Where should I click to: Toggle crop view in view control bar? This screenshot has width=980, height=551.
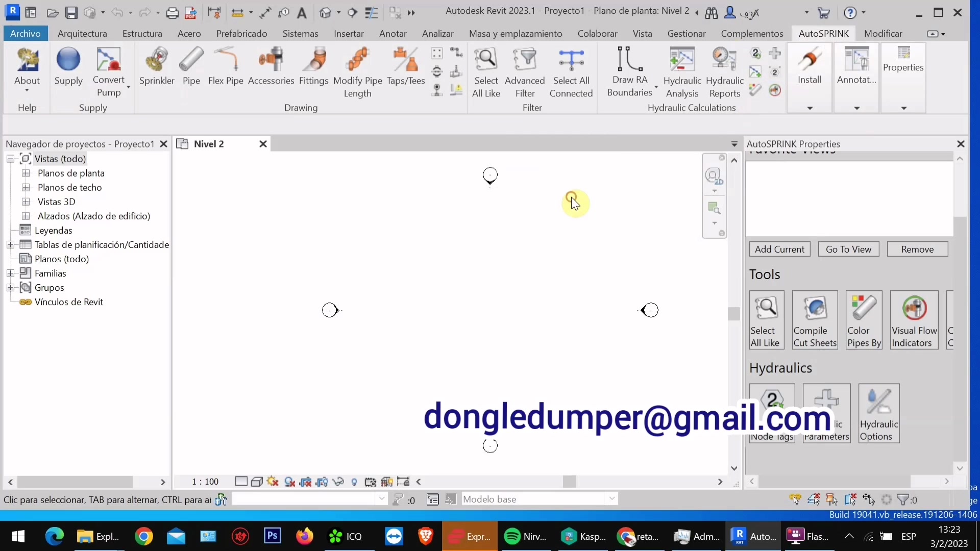tap(306, 482)
